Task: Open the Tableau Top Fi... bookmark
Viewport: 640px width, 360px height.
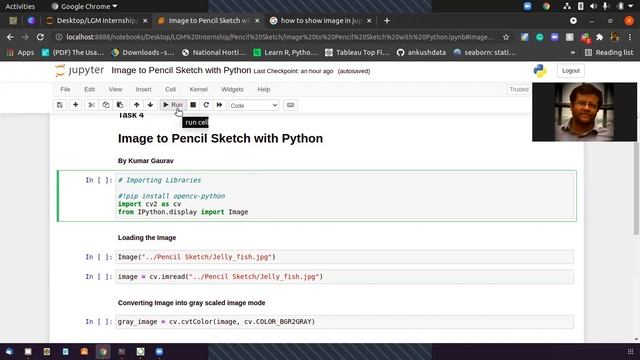Action: point(357,52)
